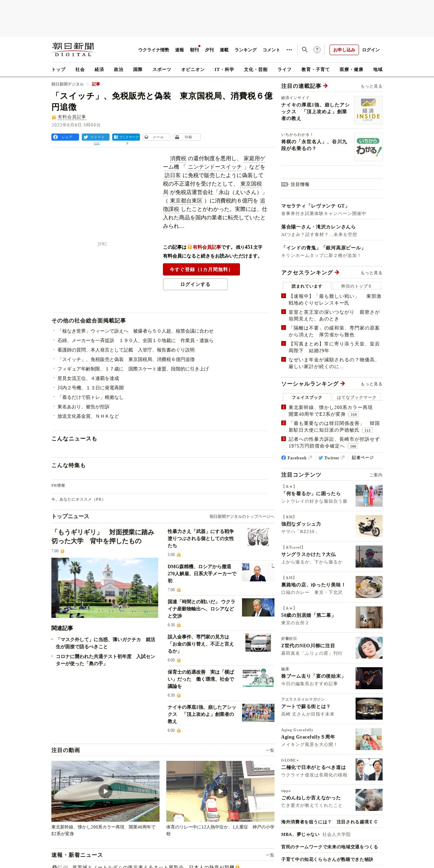
Task: Click the 地域 category tab
Action: [378, 69]
